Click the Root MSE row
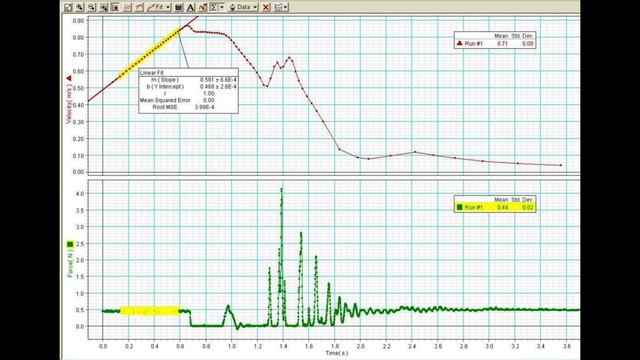 (x=189, y=107)
